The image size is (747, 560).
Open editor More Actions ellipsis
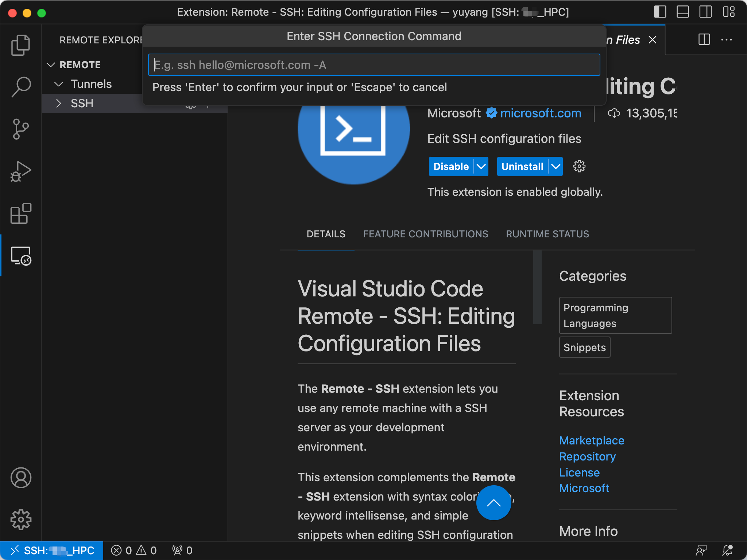coord(727,39)
